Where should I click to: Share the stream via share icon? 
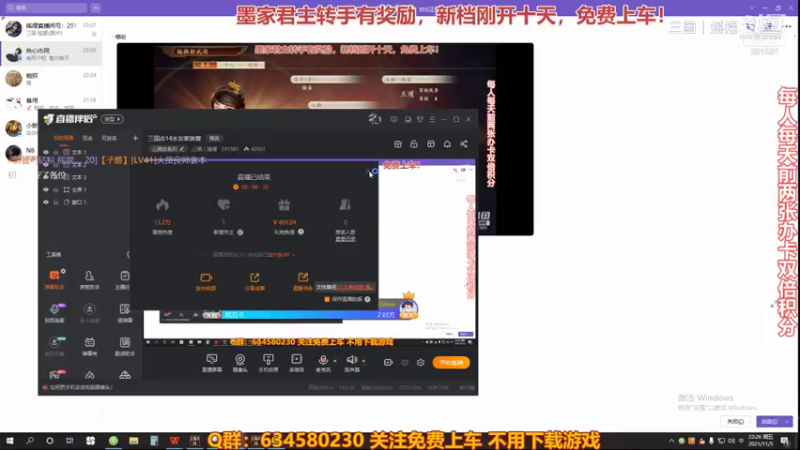464,144
